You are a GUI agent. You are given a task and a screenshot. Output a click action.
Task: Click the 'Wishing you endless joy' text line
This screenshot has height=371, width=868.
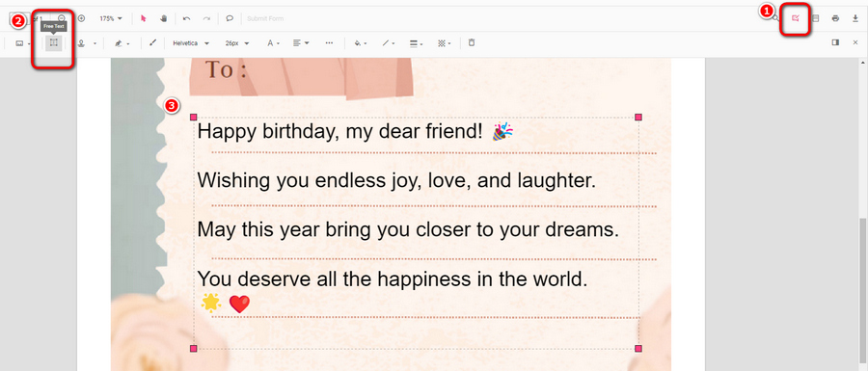click(x=396, y=180)
